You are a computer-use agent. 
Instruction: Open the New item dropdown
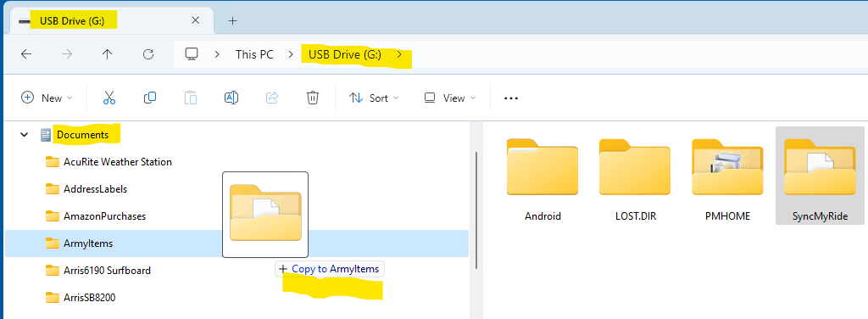(x=47, y=98)
